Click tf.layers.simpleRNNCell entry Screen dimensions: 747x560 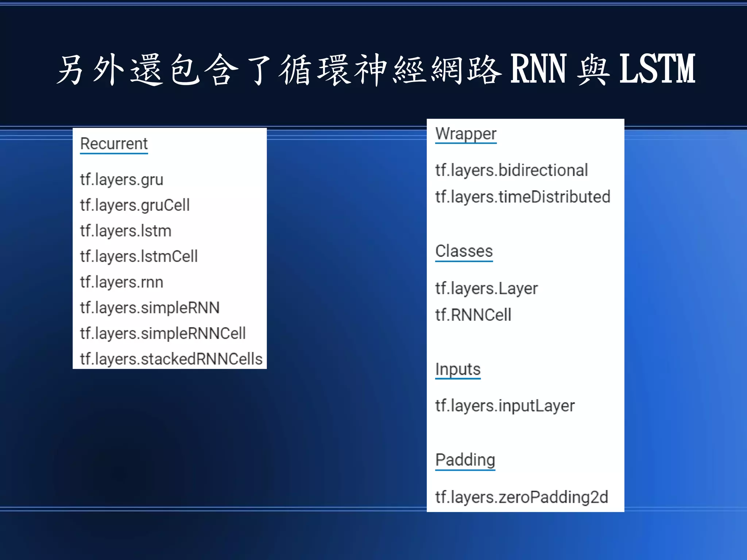coord(163,333)
